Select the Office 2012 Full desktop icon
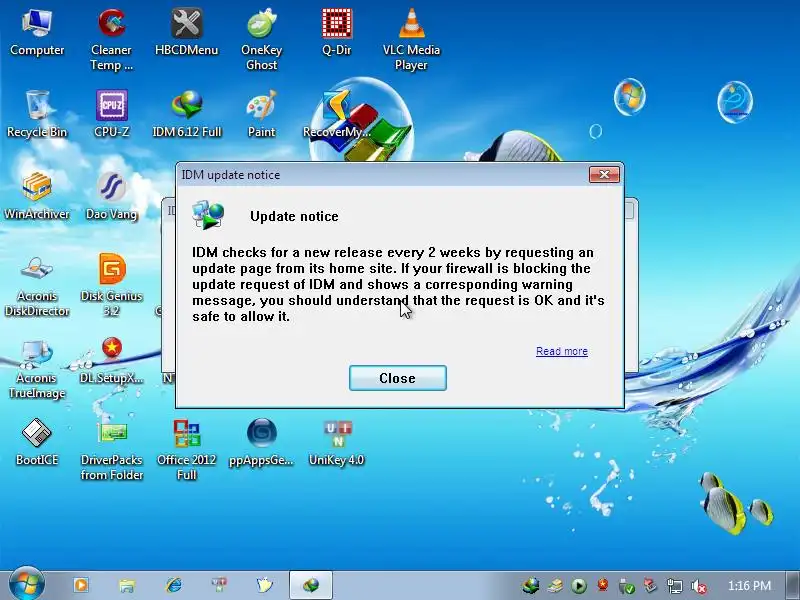 pos(186,450)
